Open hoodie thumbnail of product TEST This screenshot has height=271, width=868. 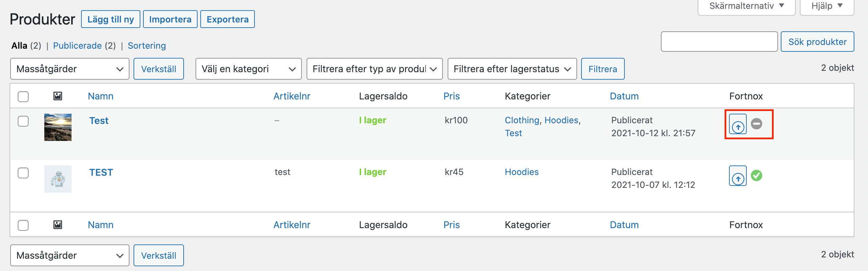[x=58, y=179]
